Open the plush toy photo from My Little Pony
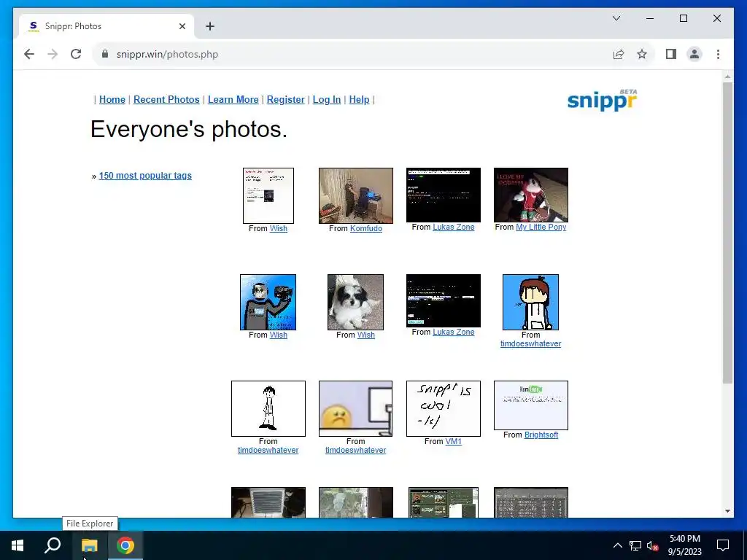Viewport: 747px width, 560px height. point(531,195)
